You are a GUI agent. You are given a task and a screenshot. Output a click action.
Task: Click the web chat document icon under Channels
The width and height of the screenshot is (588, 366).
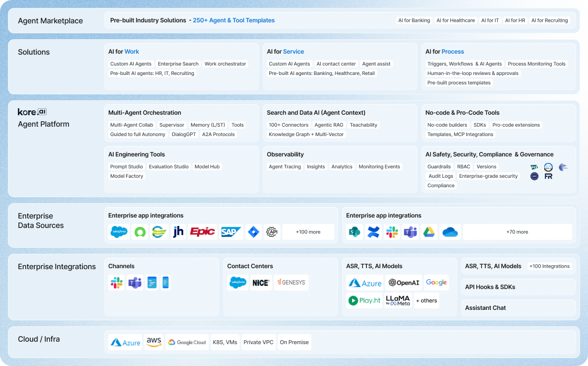(x=152, y=283)
